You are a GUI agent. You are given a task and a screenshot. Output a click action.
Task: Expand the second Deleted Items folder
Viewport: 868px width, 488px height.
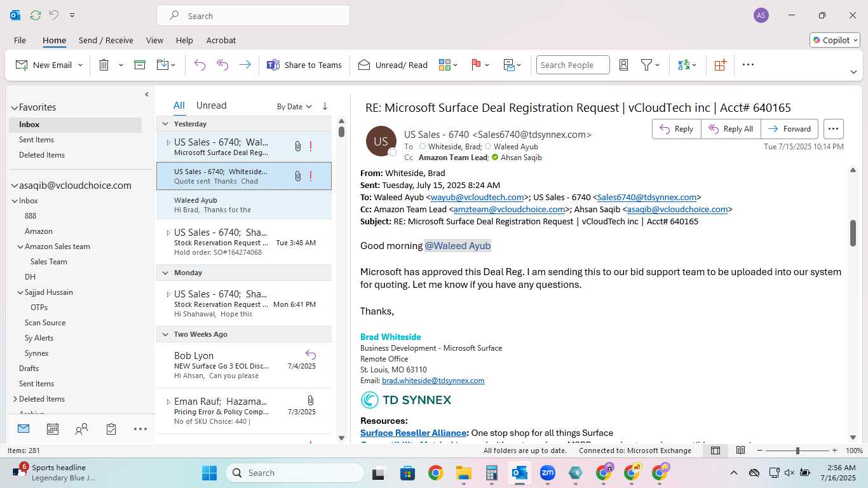tap(15, 399)
